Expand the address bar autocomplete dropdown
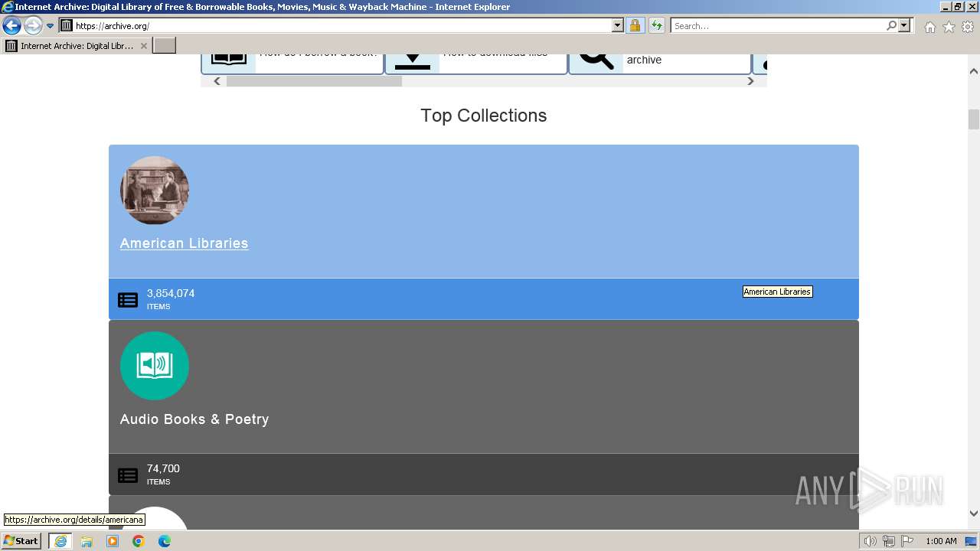 (x=618, y=25)
